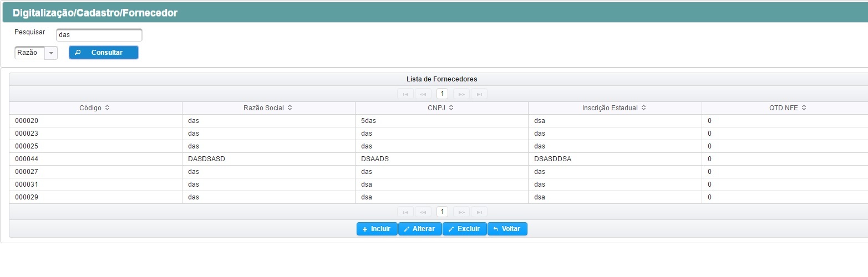Go to first page in top paginator

(405, 94)
